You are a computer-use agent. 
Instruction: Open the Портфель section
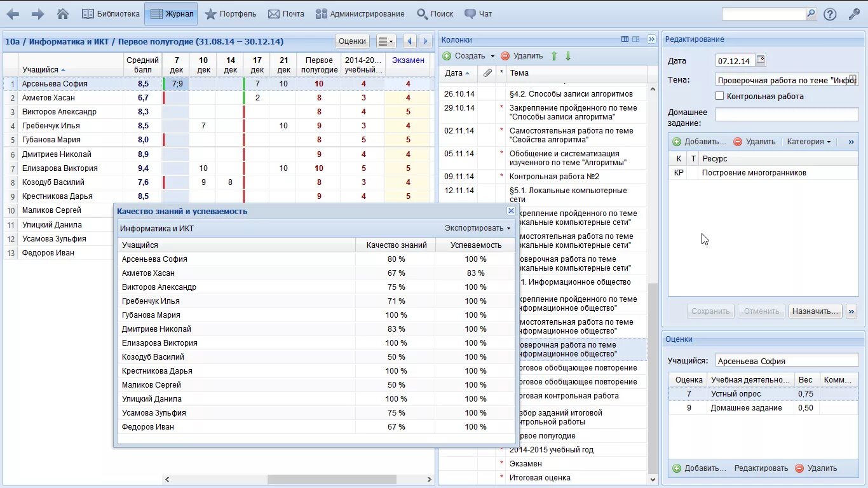[230, 14]
